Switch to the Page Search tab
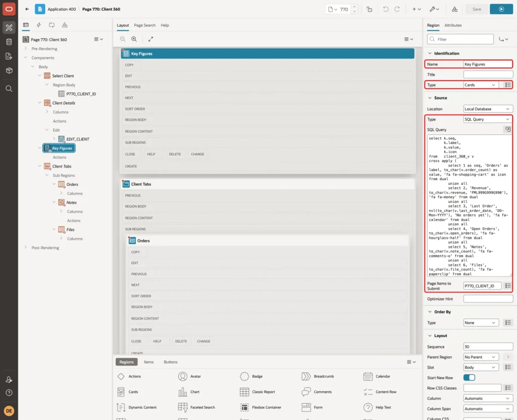 (144, 25)
